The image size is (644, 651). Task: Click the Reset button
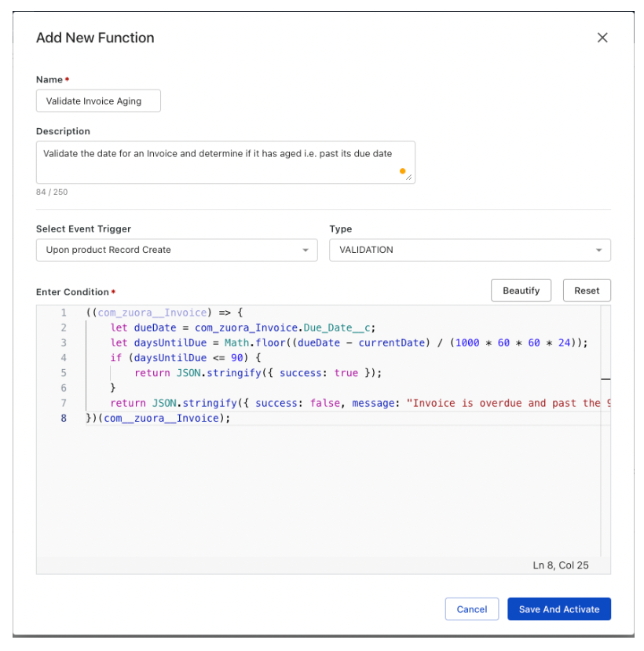tap(586, 290)
